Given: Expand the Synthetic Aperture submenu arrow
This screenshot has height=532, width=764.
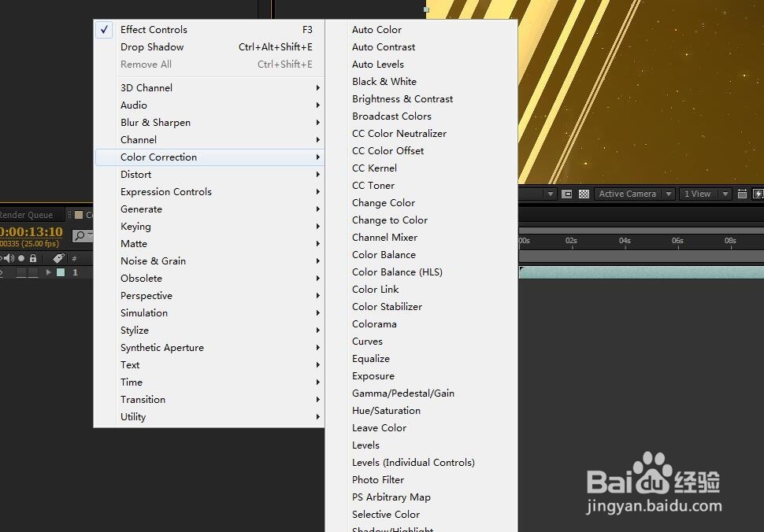Looking at the screenshot, I should pyautogui.click(x=317, y=348).
